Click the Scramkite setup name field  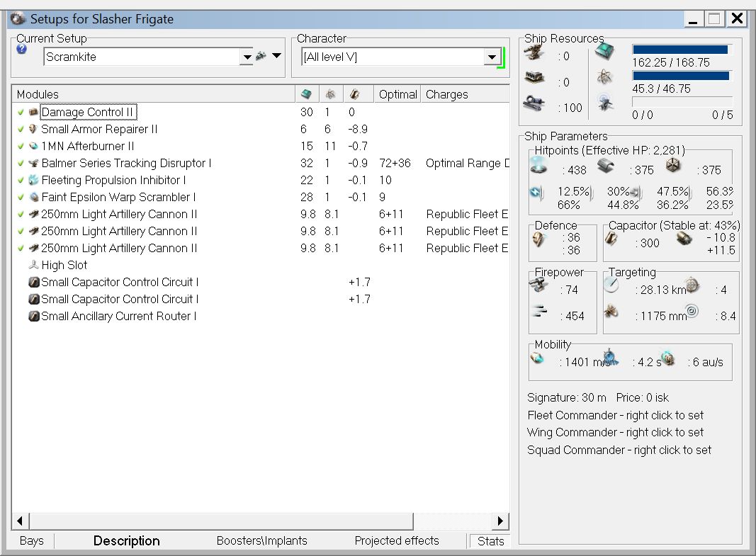142,57
